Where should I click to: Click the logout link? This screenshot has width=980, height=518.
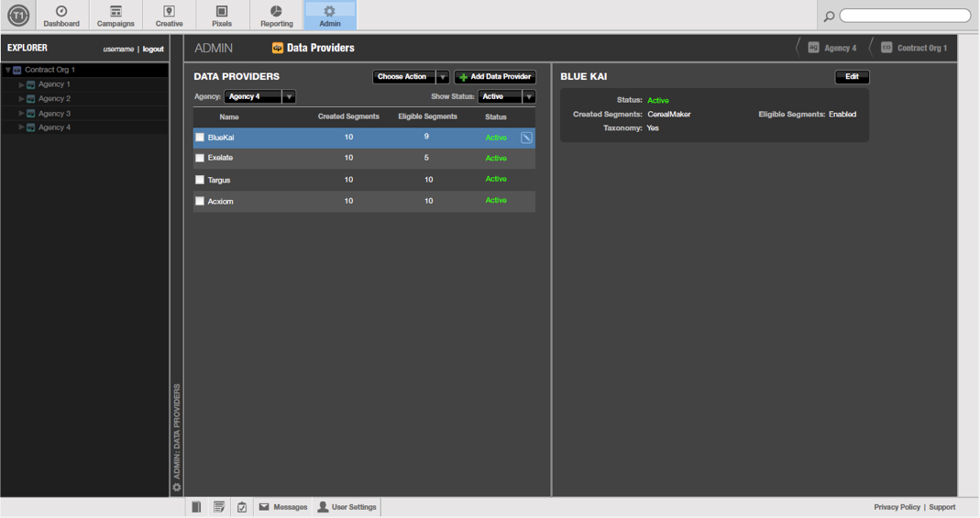pos(153,49)
